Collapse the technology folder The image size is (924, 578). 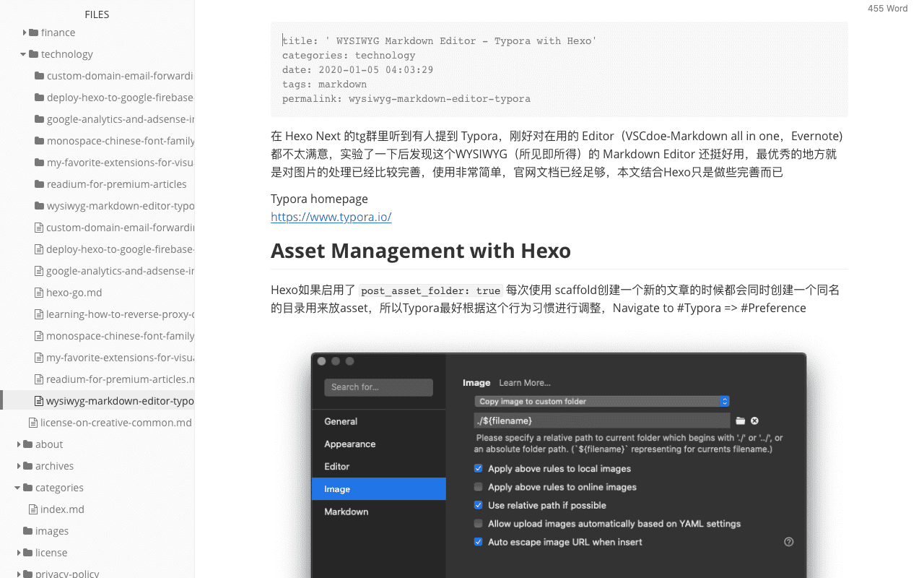coord(23,54)
